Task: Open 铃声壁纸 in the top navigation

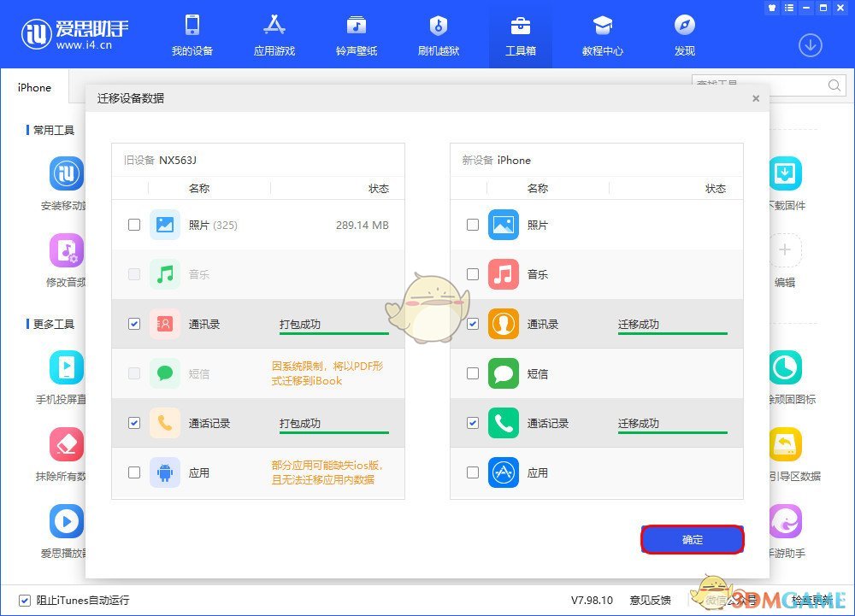Action: tap(357, 36)
